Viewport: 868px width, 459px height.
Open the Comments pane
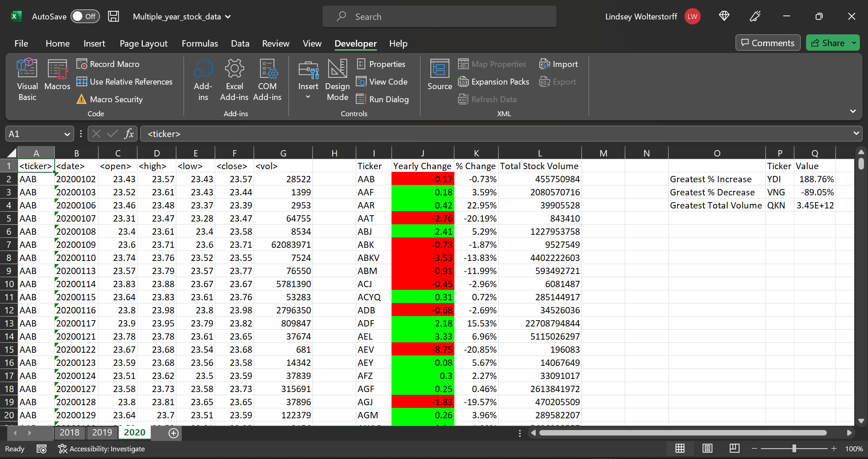point(768,43)
